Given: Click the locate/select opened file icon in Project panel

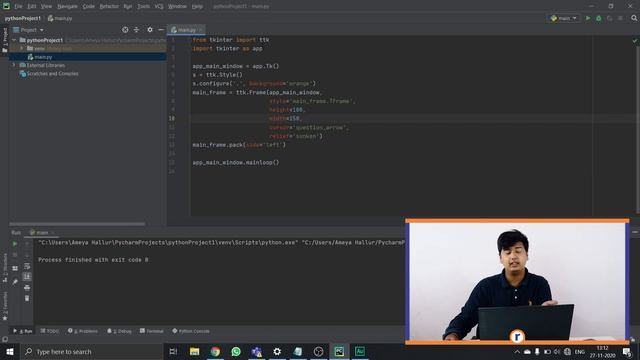Looking at the screenshot, I should click(125, 30).
